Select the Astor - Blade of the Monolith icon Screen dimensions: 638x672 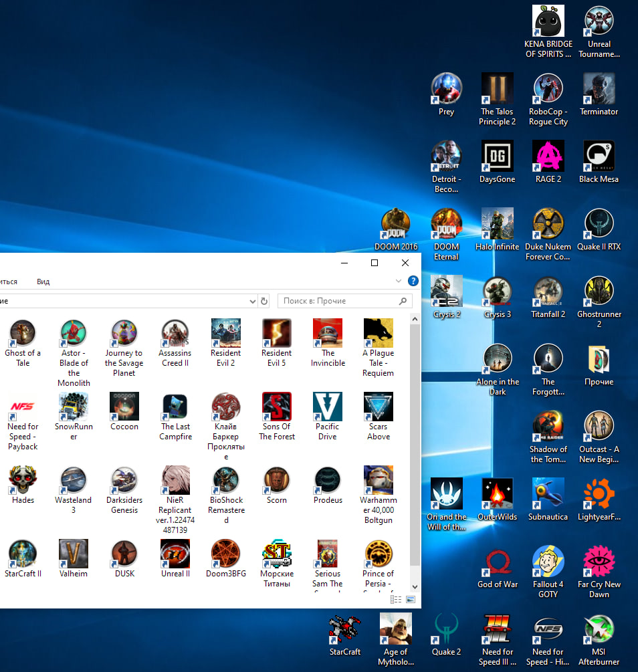[x=74, y=334]
